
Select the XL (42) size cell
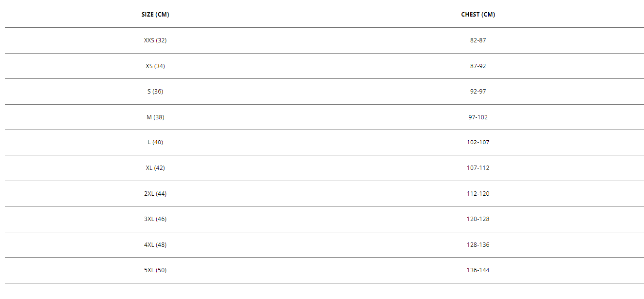click(x=155, y=168)
